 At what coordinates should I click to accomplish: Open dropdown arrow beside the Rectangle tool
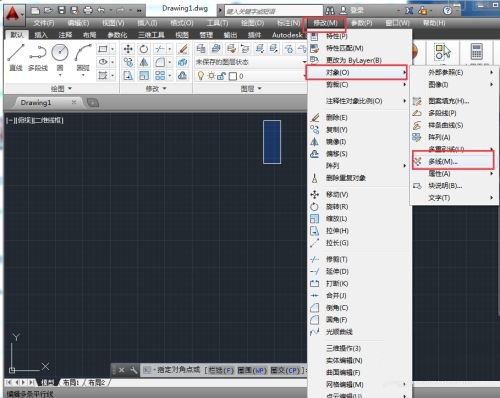point(112,49)
